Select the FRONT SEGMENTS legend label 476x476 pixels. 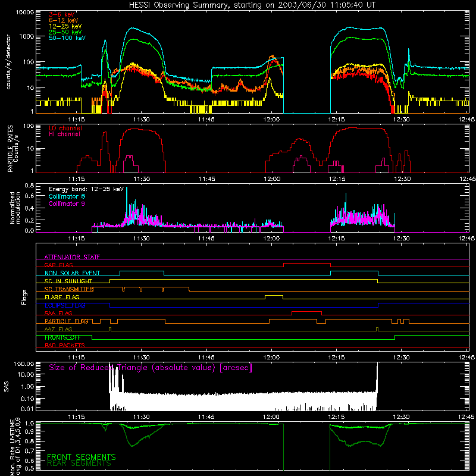[82, 457]
